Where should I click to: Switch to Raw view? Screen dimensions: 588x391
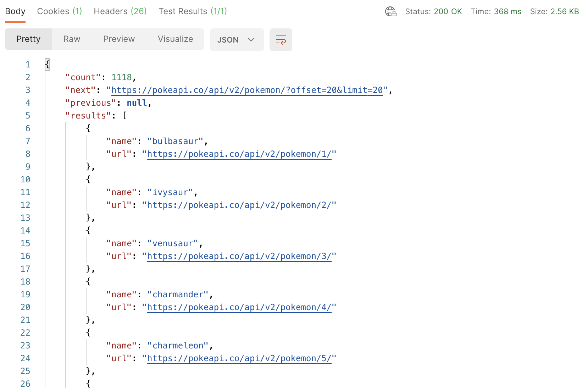(72, 39)
